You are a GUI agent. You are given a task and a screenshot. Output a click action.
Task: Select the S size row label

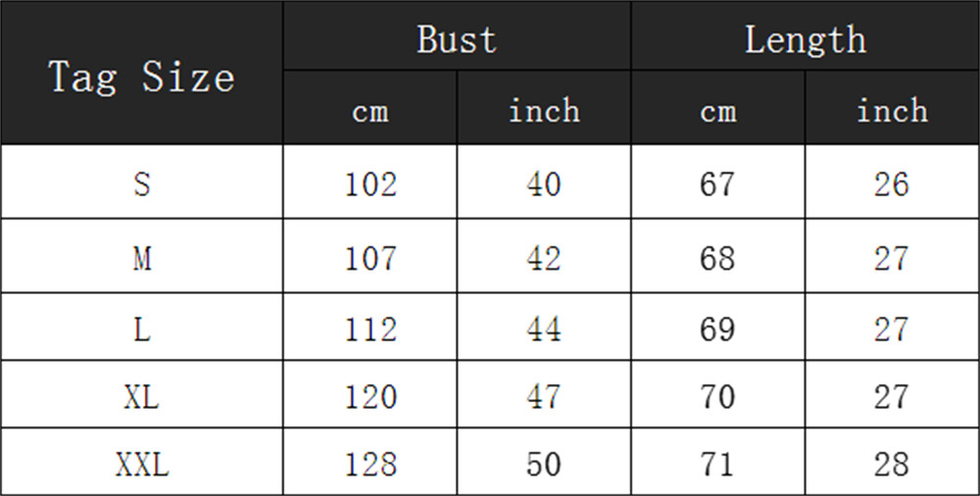[x=142, y=182]
